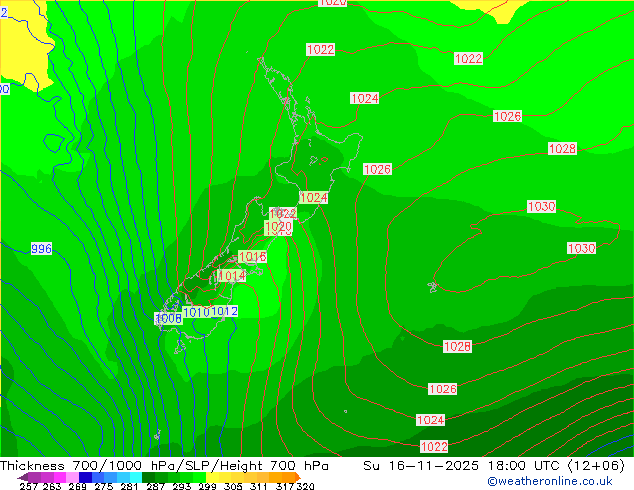Pick the dark navy blue legend swatch
The width and height of the screenshot is (634, 490).
click(x=85, y=477)
